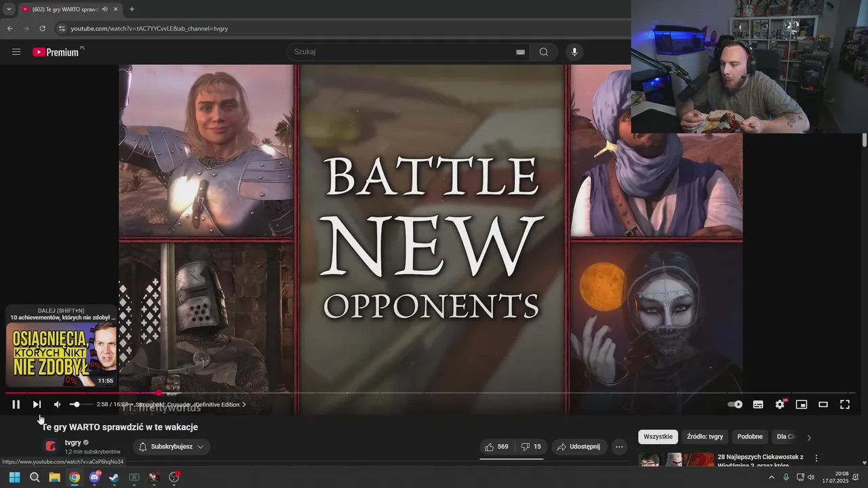Open taskbar clock 20:08 date

point(835,477)
